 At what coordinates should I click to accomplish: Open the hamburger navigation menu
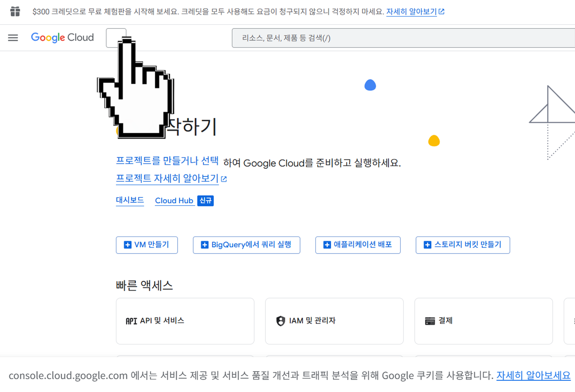(x=13, y=38)
